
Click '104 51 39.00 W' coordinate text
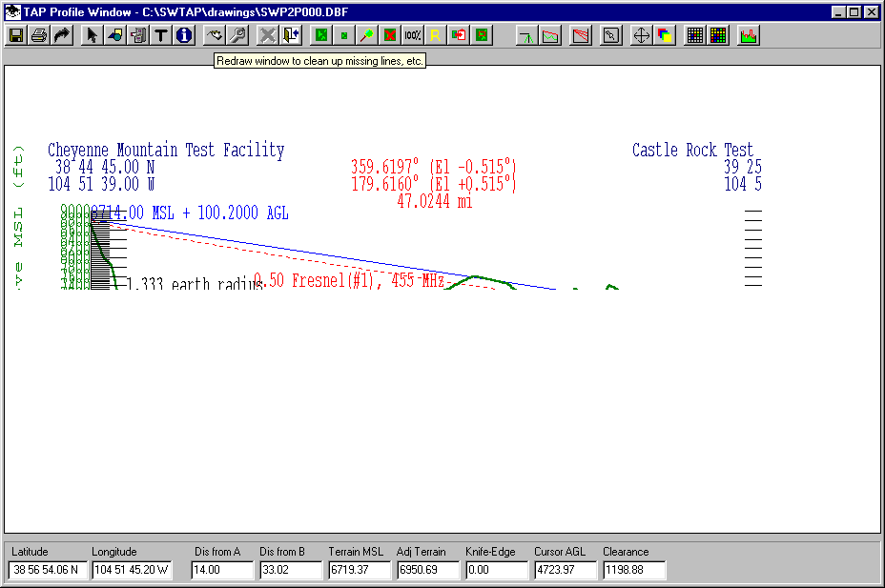(101, 184)
